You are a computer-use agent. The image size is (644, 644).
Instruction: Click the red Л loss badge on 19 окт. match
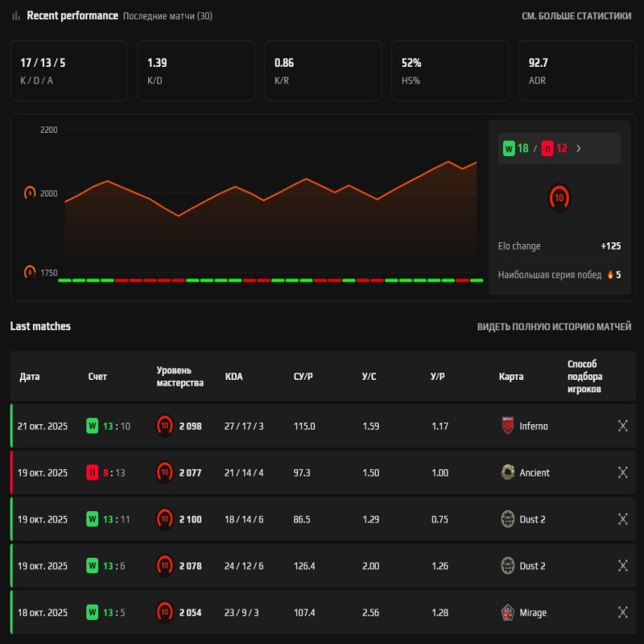(94, 473)
